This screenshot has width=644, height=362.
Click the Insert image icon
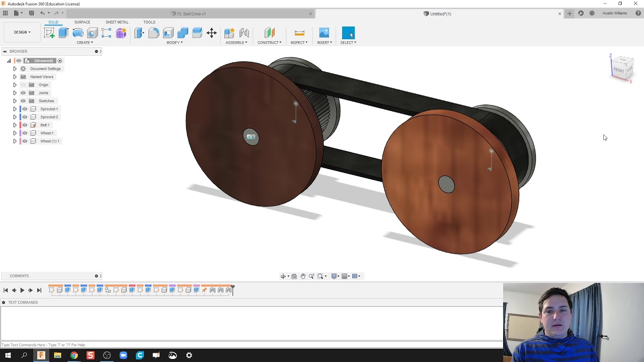coord(324,33)
